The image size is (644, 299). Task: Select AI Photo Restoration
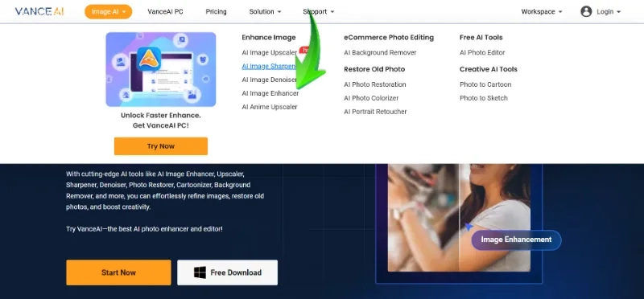click(375, 84)
